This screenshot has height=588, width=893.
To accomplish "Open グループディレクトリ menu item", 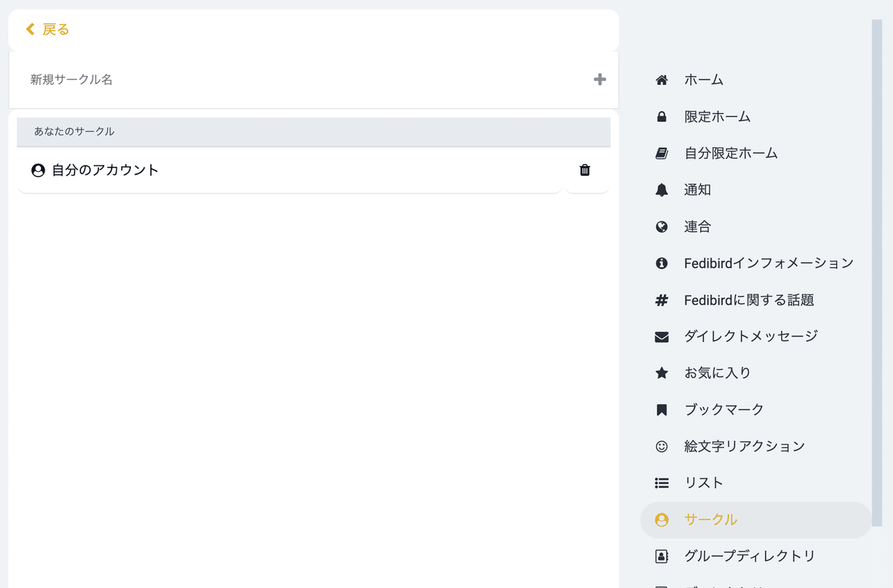I will pos(749,556).
